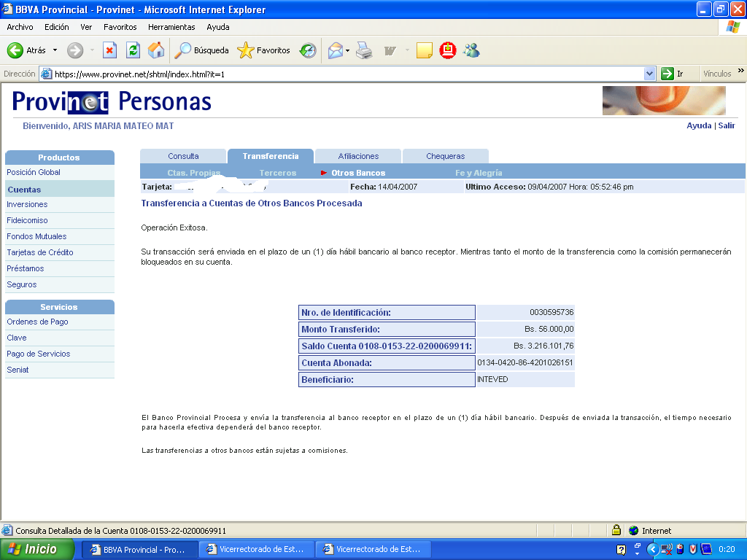Open Forward button history dropdown arrow
747x560 pixels.
[x=92, y=50]
